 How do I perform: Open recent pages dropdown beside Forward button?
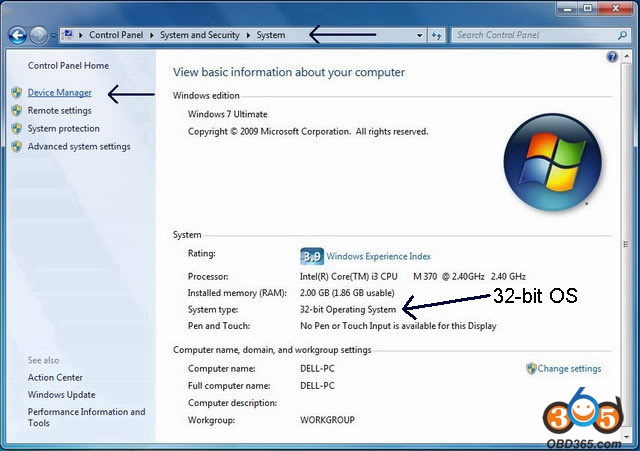(x=53, y=36)
